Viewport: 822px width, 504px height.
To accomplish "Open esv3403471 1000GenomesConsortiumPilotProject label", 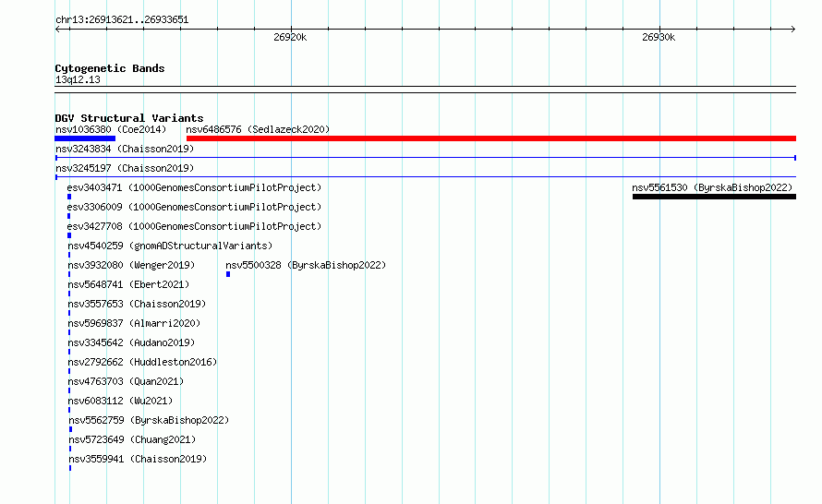I will (x=194, y=187).
